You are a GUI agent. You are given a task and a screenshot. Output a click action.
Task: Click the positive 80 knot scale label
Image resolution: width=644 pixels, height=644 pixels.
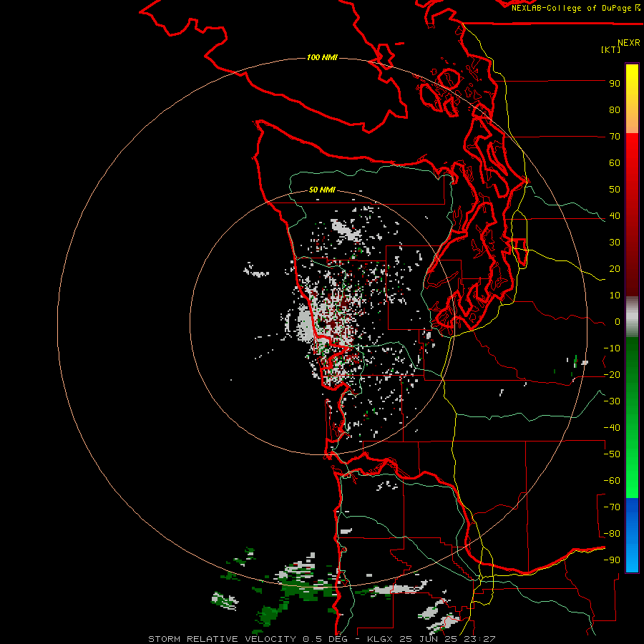(x=615, y=110)
